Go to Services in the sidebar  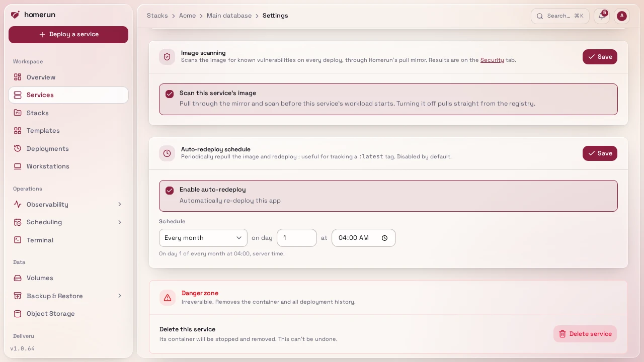click(68, 95)
